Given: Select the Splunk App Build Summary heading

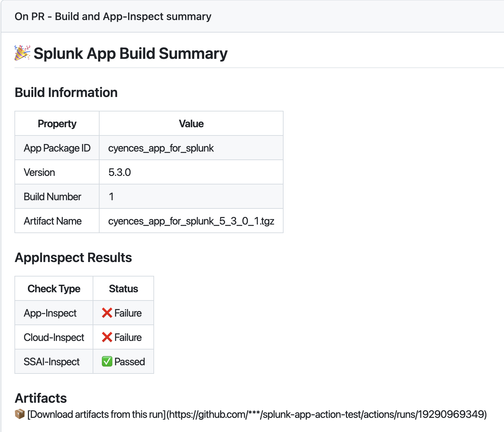Looking at the screenshot, I should [130, 54].
